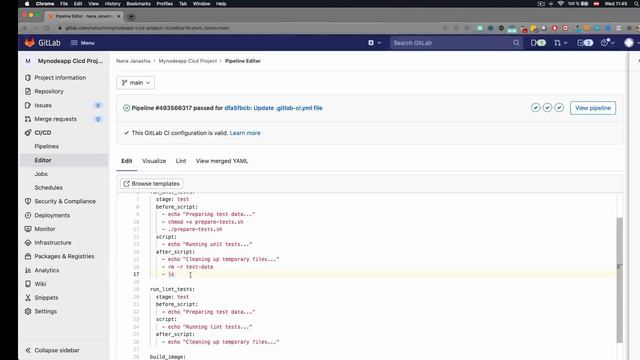
Task: Switch to the Lint tab
Action: [x=181, y=161]
